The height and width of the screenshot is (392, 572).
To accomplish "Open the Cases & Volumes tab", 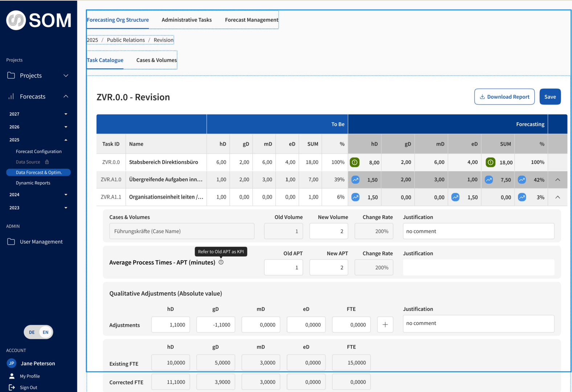I will click(156, 60).
